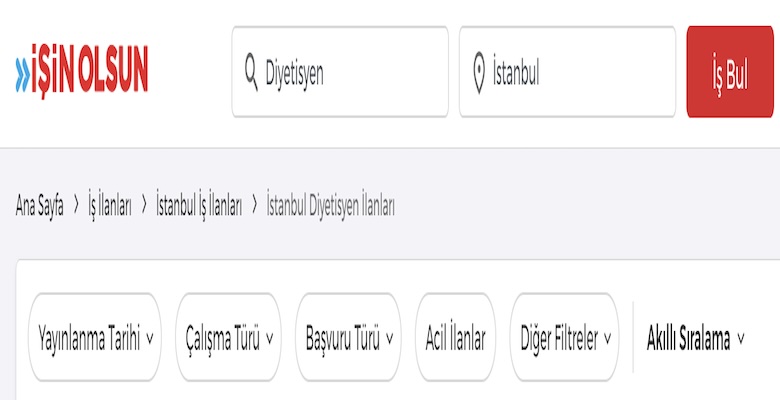The width and height of the screenshot is (780, 400).
Task: Click the İşin Olsun logo
Action: pyautogui.click(x=82, y=72)
